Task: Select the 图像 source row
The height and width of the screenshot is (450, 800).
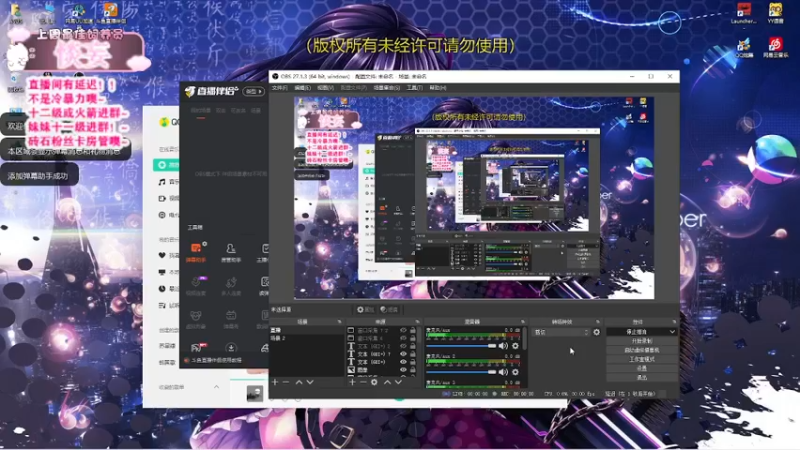Action: pyautogui.click(x=382, y=369)
